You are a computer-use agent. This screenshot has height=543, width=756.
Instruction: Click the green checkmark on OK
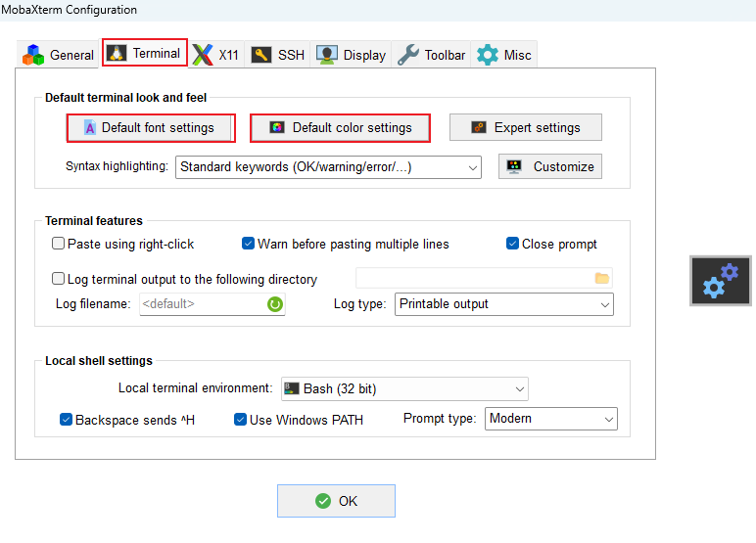click(323, 501)
